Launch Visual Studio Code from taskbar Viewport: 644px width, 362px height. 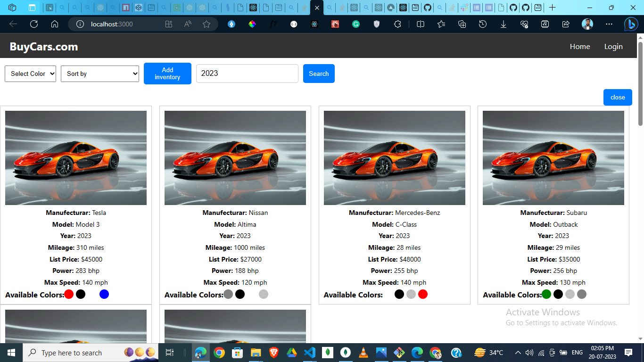[x=309, y=353]
